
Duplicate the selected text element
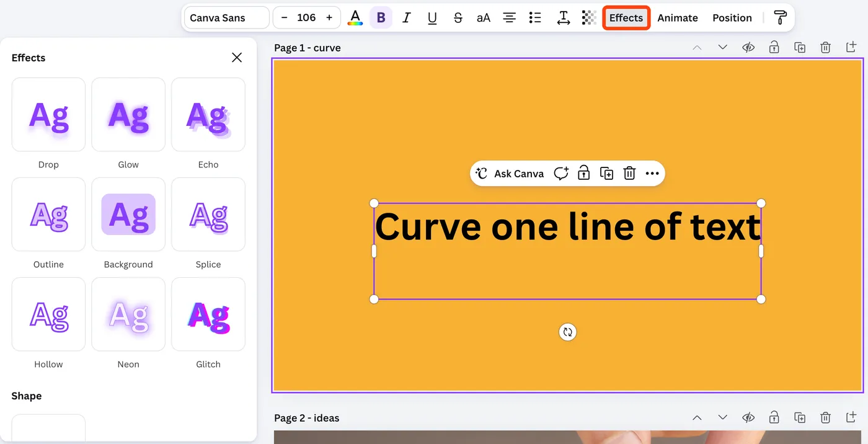(x=607, y=174)
